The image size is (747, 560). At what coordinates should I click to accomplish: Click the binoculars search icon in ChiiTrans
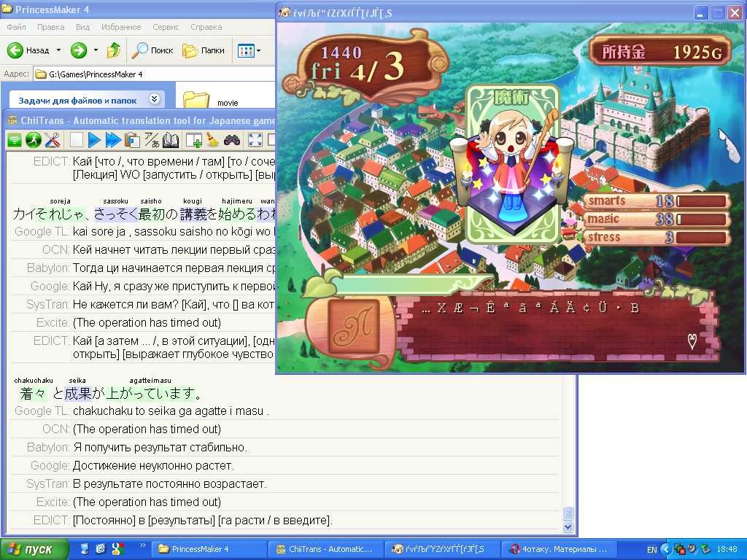click(232, 140)
